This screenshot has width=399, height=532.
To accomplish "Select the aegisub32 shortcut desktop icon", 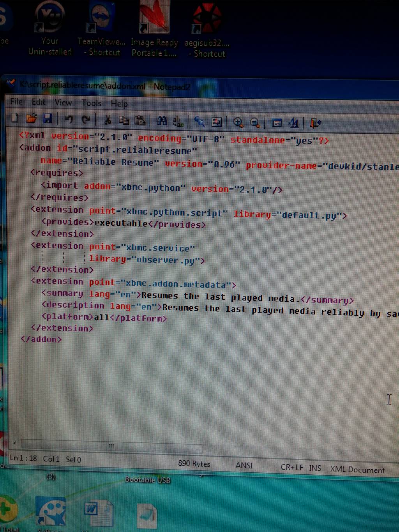I will (x=207, y=31).
